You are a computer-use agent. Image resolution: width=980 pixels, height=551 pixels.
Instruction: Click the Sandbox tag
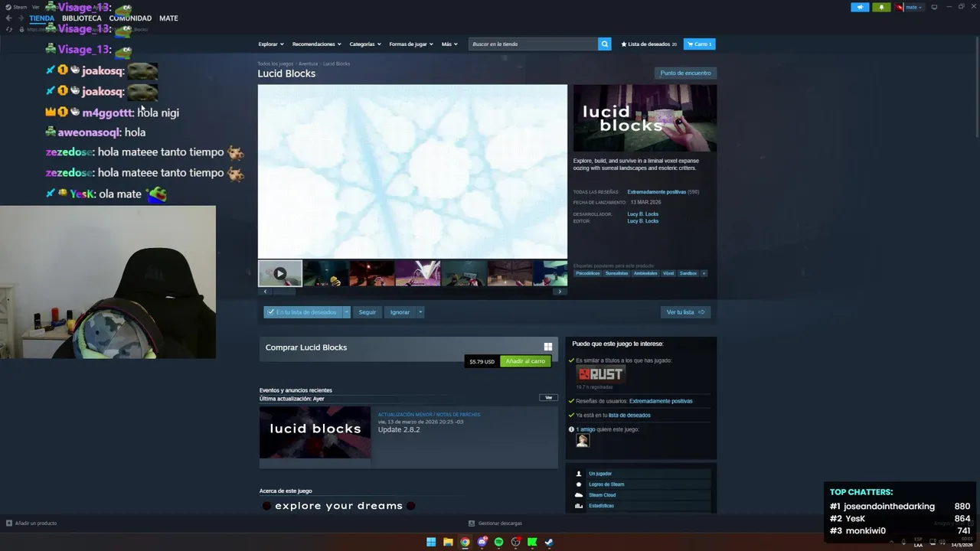point(688,273)
